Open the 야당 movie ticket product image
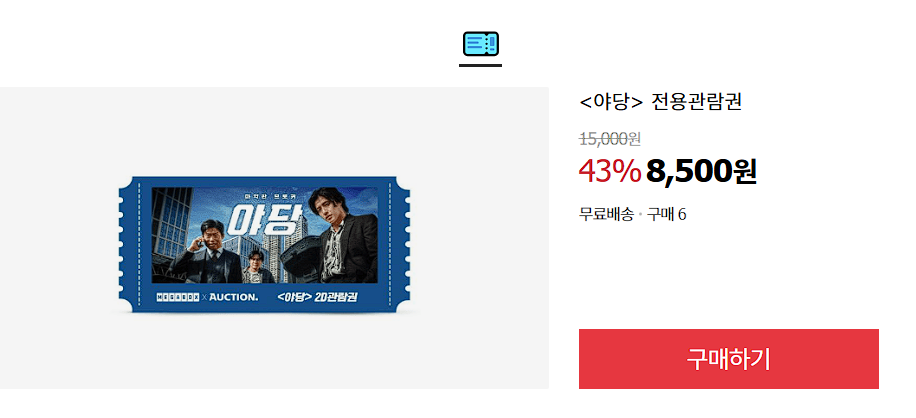Viewport: 916px width, 418px height. click(265, 244)
